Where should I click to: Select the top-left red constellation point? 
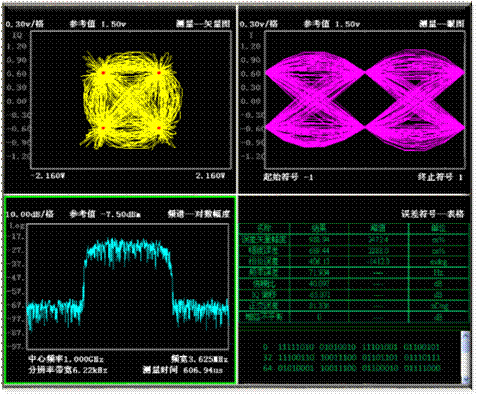103,73
